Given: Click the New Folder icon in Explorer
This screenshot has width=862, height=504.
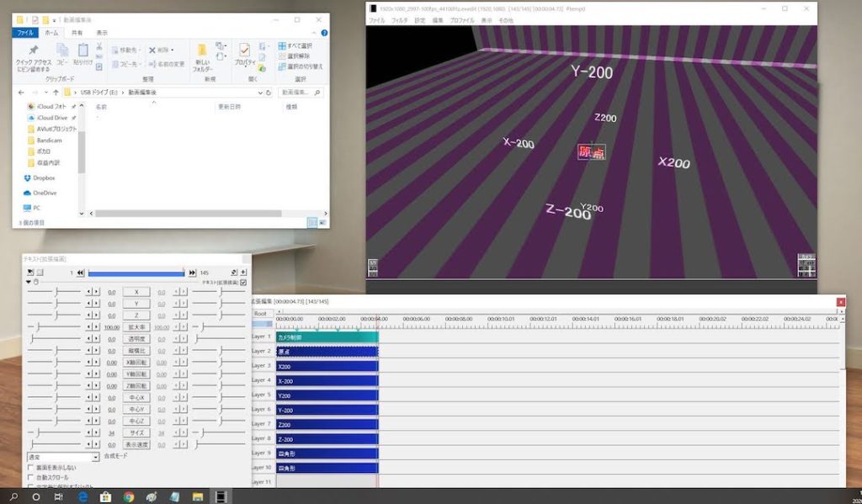Looking at the screenshot, I should [x=202, y=55].
